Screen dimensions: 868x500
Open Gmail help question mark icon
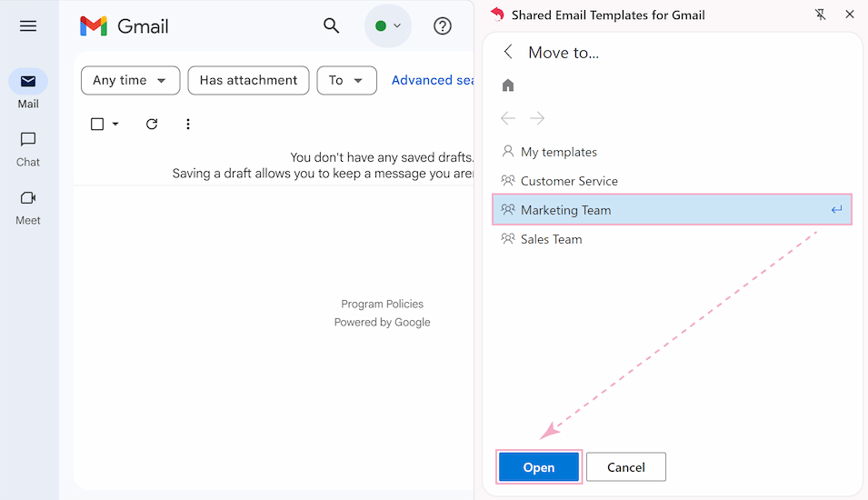coord(443,26)
